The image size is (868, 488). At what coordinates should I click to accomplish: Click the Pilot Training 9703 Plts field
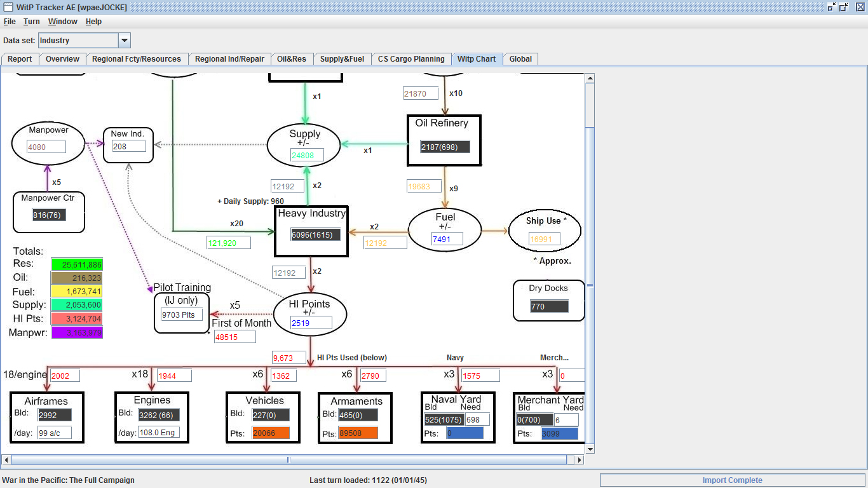click(182, 315)
